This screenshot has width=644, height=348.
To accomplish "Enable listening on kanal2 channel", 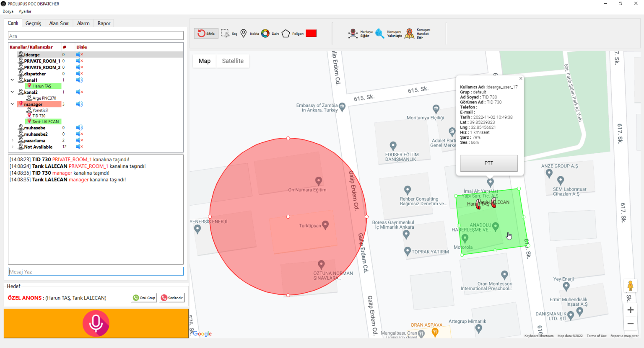I will (x=79, y=92).
